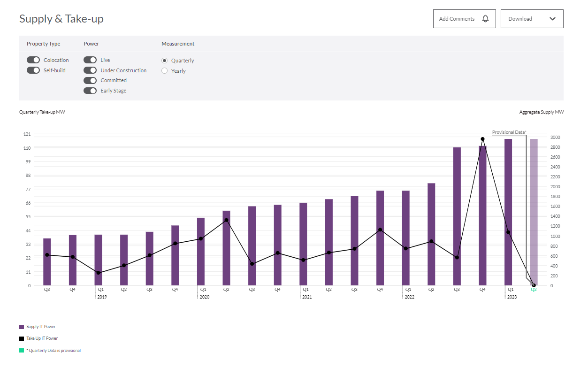Viewport: 588px width, 368px height.
Task: Click the Q1 2023 take-up data point
Action: tap(508, 232)
